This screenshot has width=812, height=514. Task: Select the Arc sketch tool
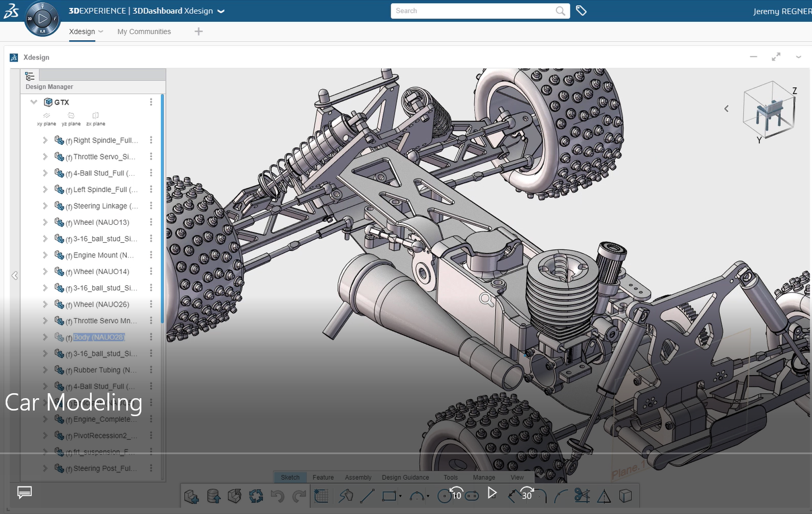click(x=417, y=496)
